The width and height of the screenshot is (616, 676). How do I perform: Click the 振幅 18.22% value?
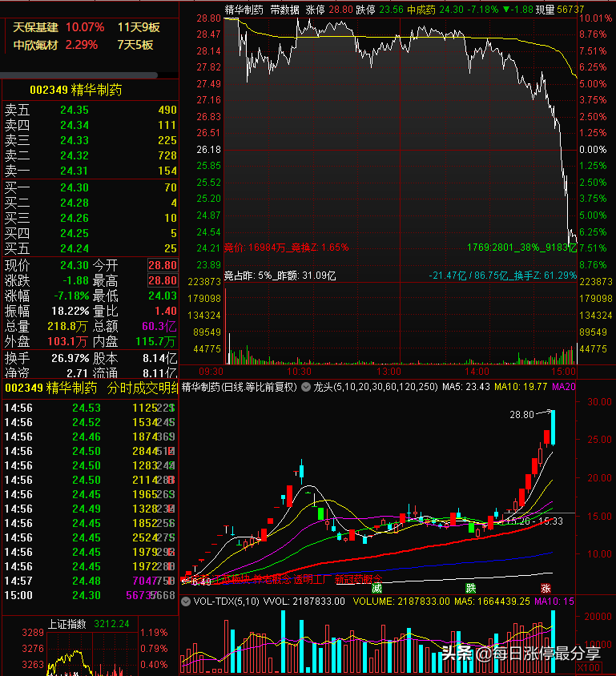coord(70,311)
